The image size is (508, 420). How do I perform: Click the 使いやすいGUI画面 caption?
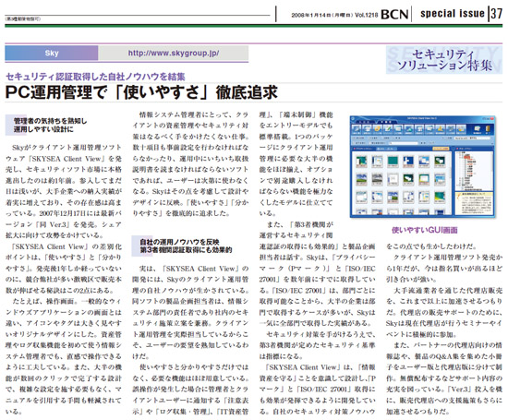pos(425,230)
